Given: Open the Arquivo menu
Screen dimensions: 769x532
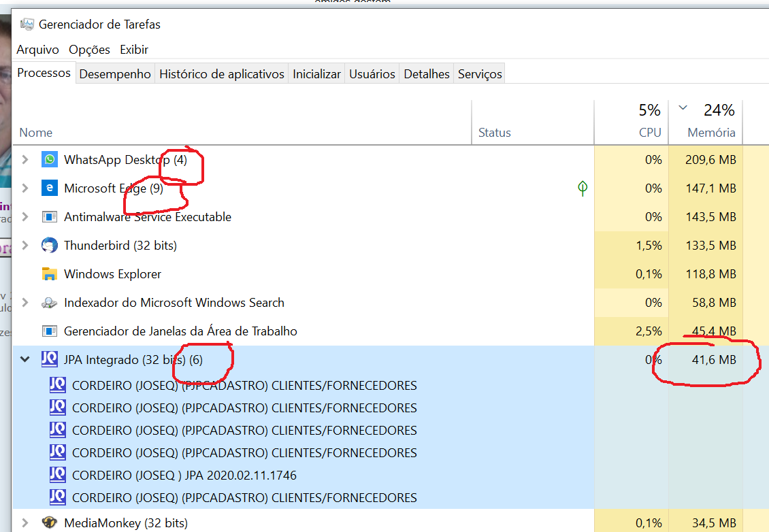Looking at the screenshot, I should point(37,50).
